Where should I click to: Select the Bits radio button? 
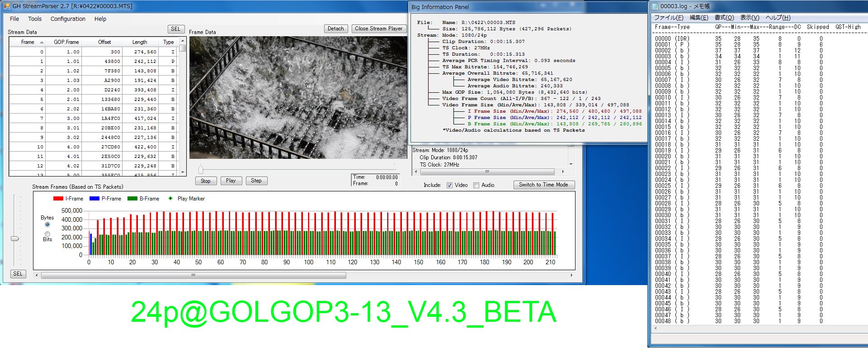click(47, 234)
